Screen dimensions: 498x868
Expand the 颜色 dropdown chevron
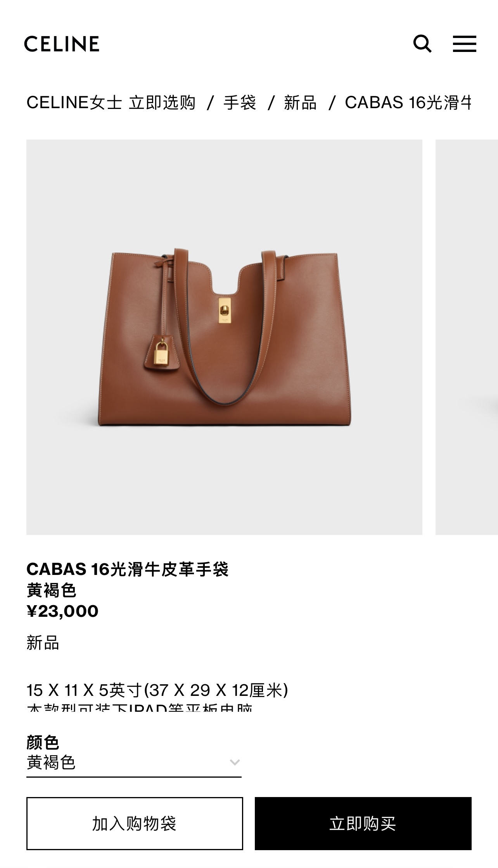(x=234, y=763)
